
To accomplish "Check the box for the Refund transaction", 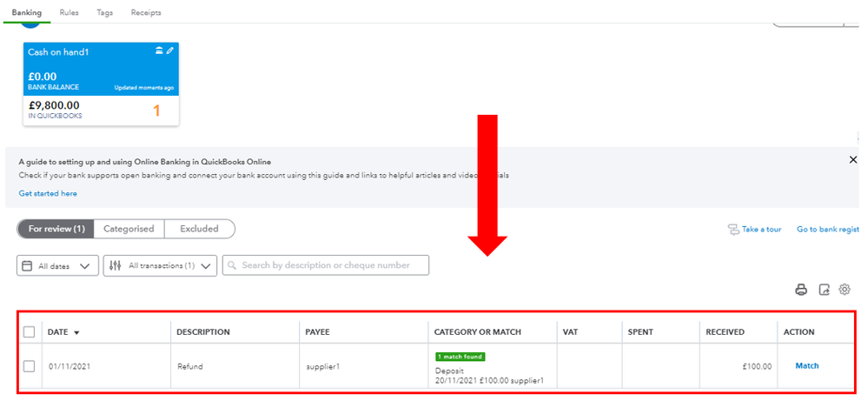I will pyautogui.click(x=30, y=366).
